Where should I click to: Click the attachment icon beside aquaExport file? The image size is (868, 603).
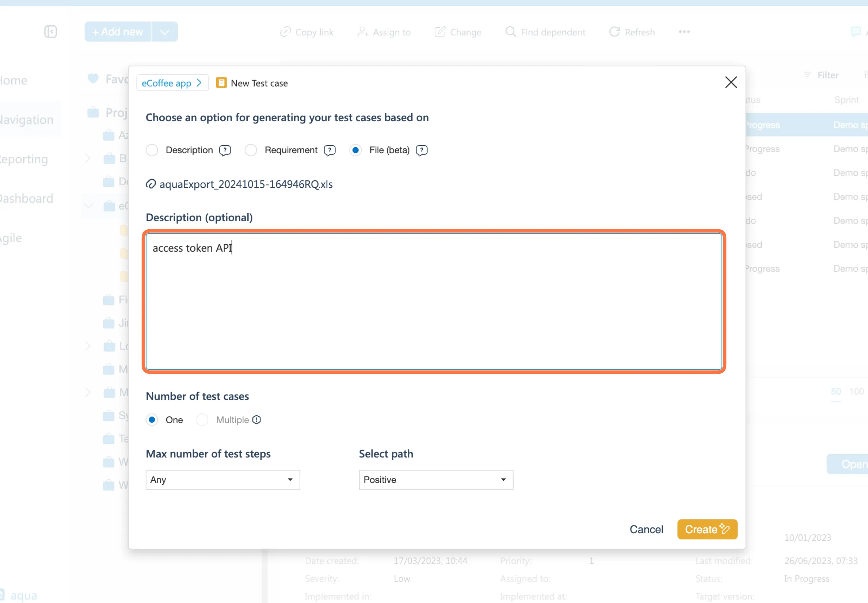pyautogui.click(x=151, y=184)
